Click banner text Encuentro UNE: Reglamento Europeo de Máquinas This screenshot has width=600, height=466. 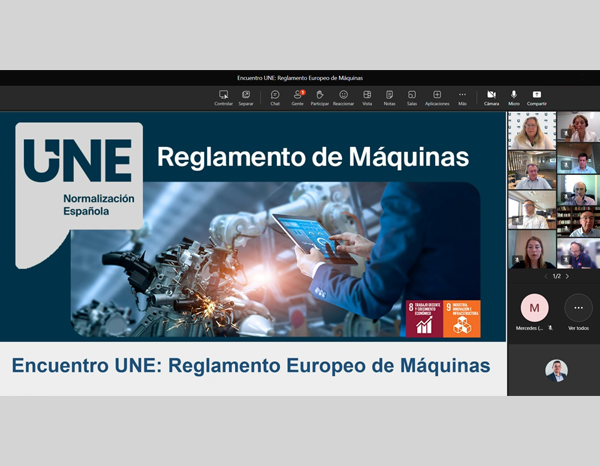[x=251, y=365]
